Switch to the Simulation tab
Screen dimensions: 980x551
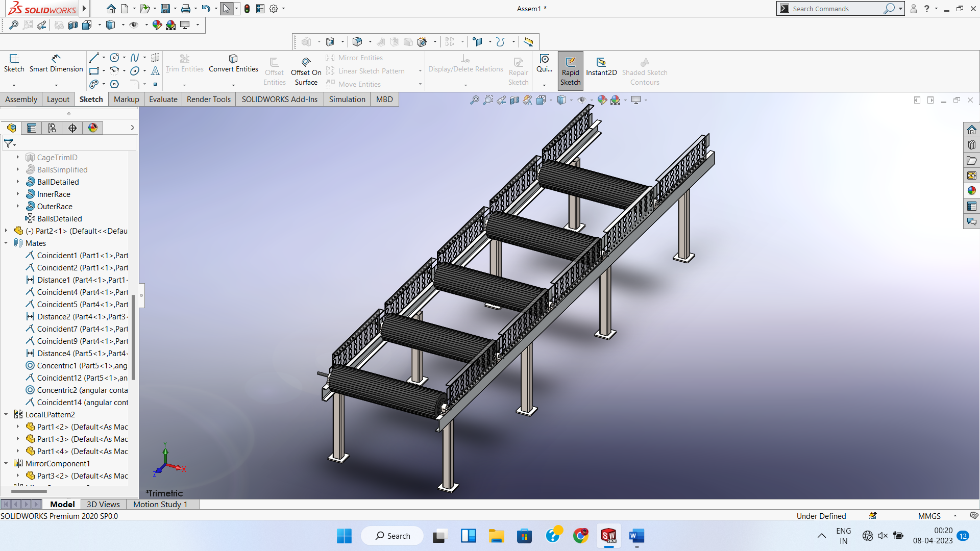coord(347,99)
